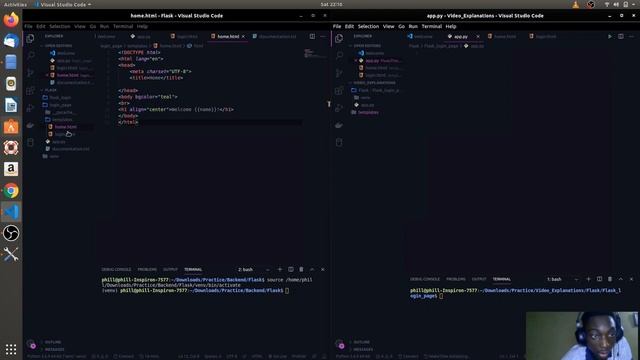The width and height of the screenshot is (640, 360).
Task: Select '1: bash' terminal dropdown in right window
Action: [562, 279]
